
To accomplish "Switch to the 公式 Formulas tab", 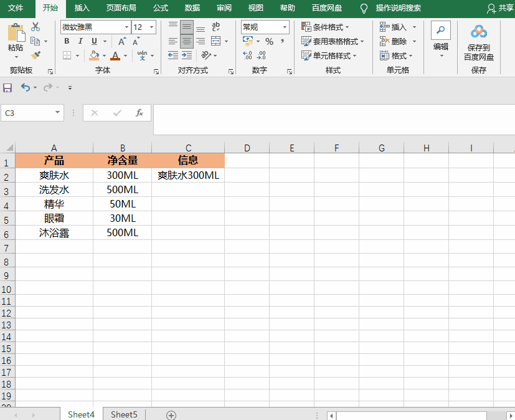I will pos(161,8).
